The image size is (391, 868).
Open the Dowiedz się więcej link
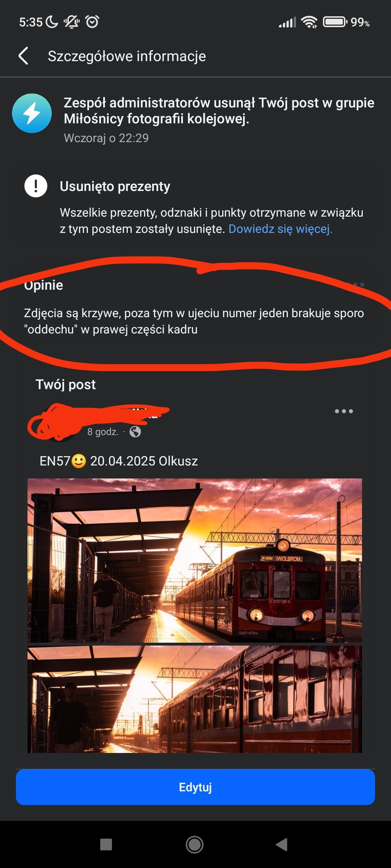point(281,229)
